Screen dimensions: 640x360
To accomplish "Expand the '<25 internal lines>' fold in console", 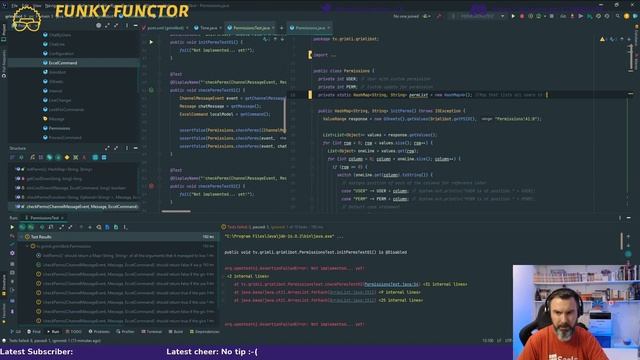I will click(x=401, y=300).
